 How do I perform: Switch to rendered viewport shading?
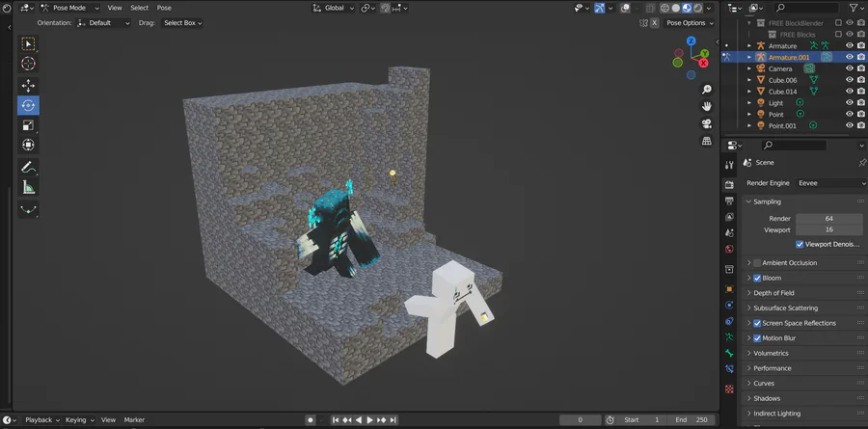(698, 8)
